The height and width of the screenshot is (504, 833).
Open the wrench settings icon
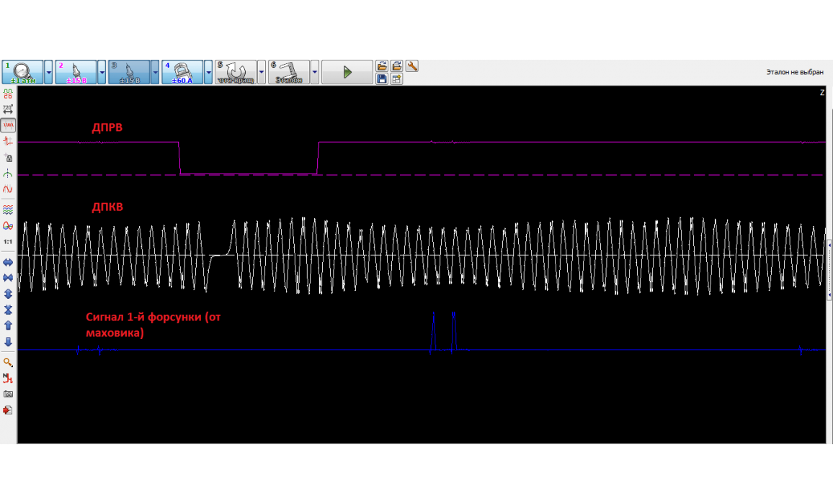pos(412,66)
